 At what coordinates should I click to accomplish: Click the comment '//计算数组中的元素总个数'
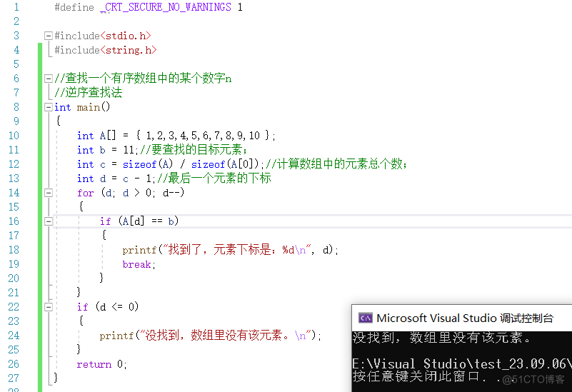333,164
